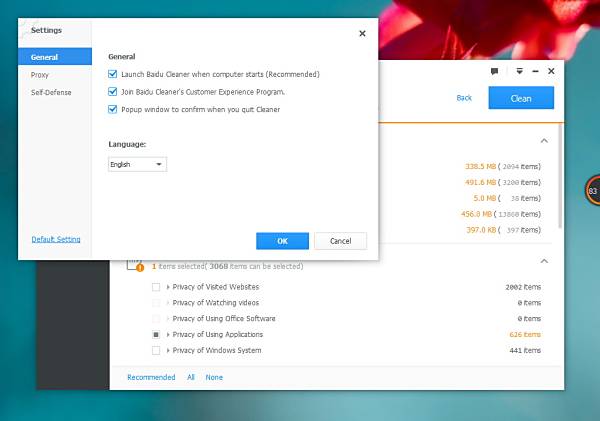Screen dimensions: 600x421
Task: Check Privacy of Using Office Software box
Action: point(156,318)
